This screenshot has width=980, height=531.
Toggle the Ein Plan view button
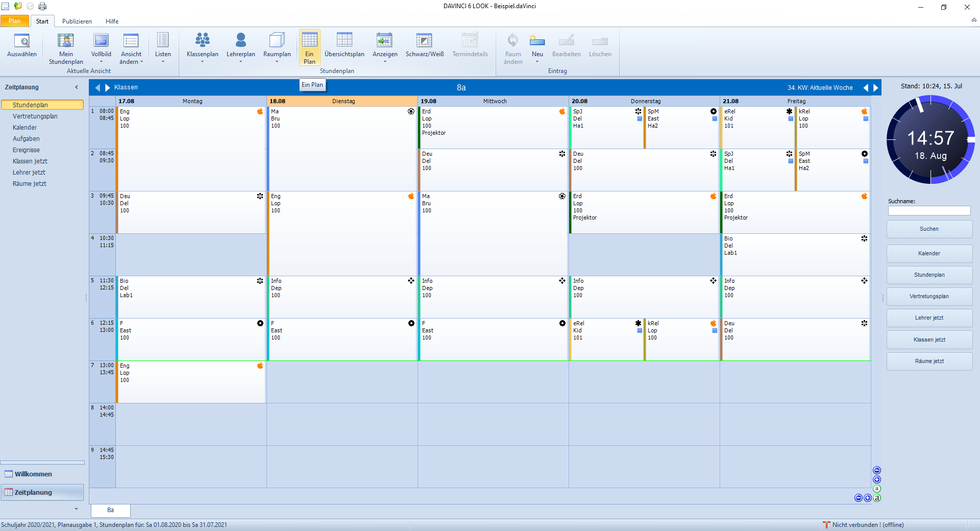click(309, 47)
